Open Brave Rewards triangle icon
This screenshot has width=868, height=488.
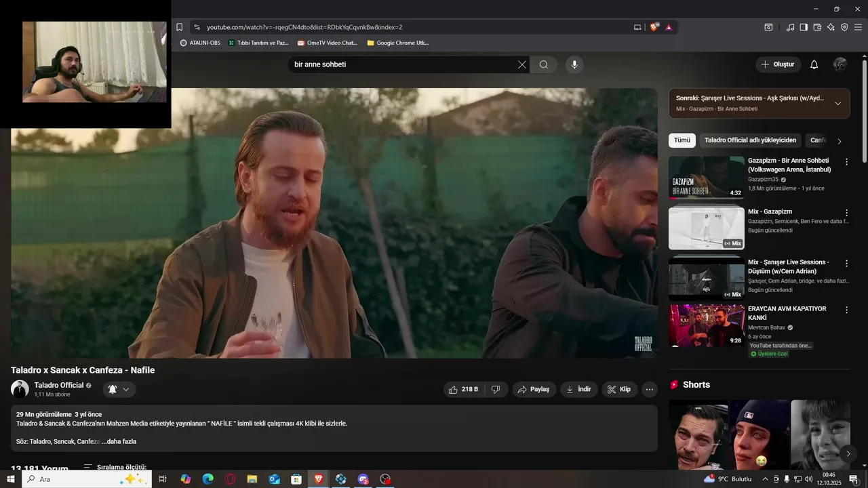click(669, 27)
